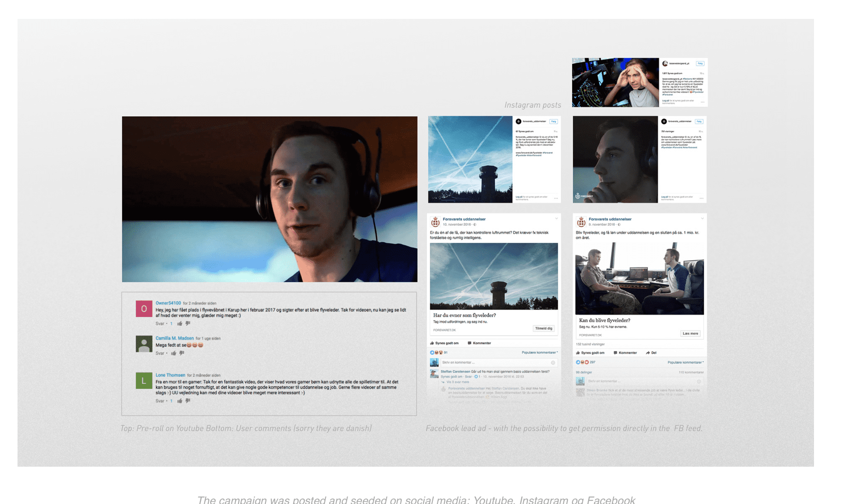This screenshot has height=504, width=861.
Task: Click Instagram radar-screen video thumbnail
Action: point(615,82)
